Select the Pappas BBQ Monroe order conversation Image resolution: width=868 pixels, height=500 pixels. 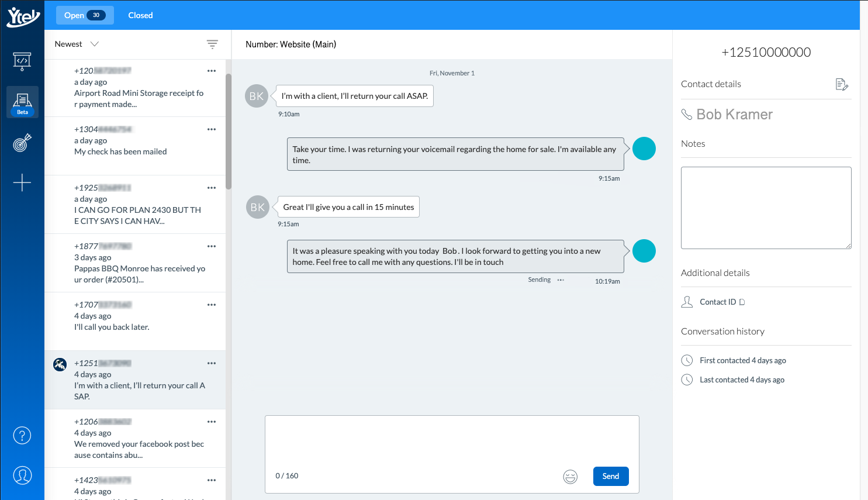[139, 263]
